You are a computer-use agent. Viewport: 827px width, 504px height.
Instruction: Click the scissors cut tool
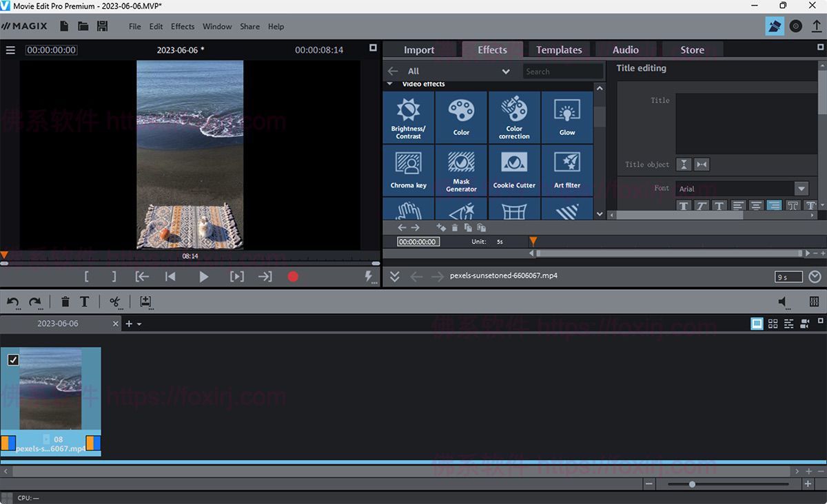(114, 302)
